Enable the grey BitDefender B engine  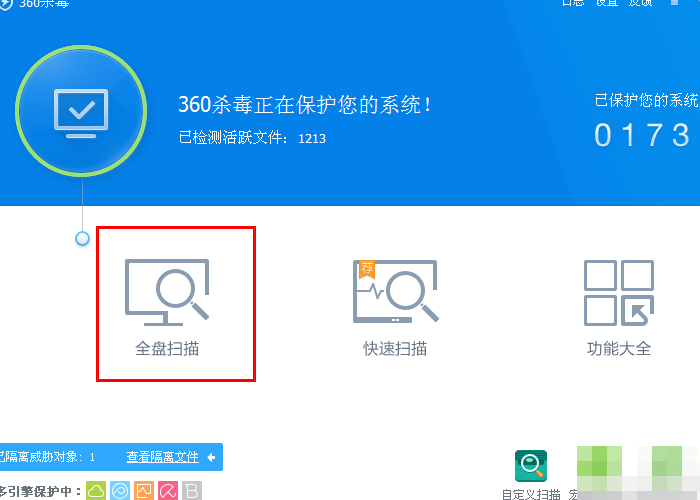(192, 491)
